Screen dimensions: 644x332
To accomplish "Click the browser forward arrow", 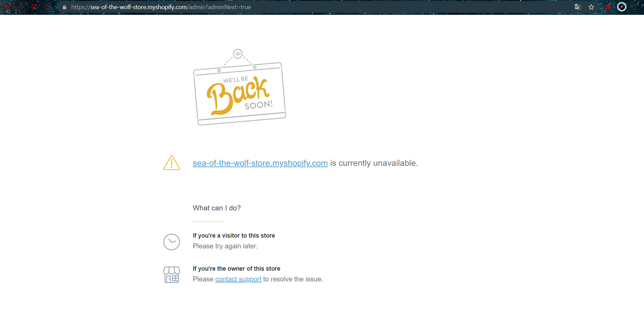I will point(21,7).
